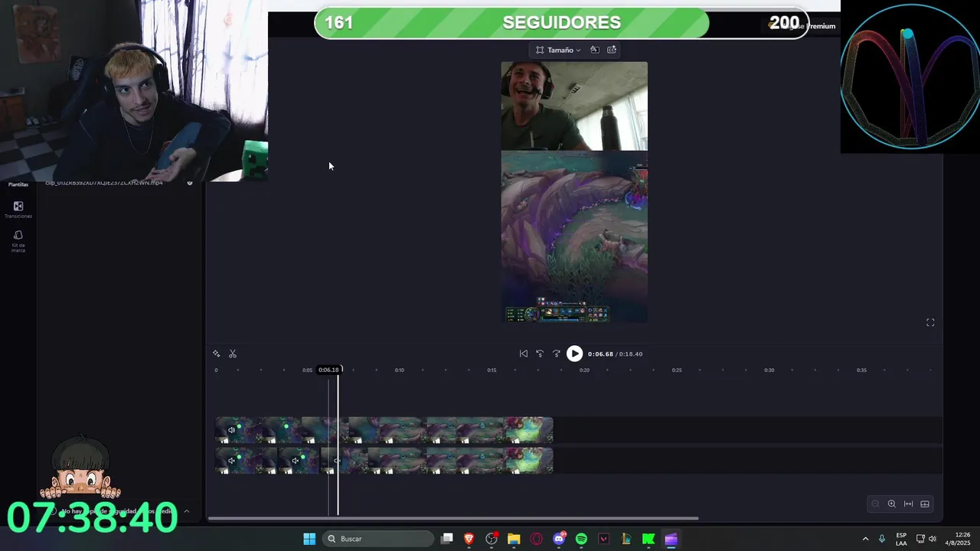
Task: Open Discord from taskbar
Action: [x=559, y=539]
